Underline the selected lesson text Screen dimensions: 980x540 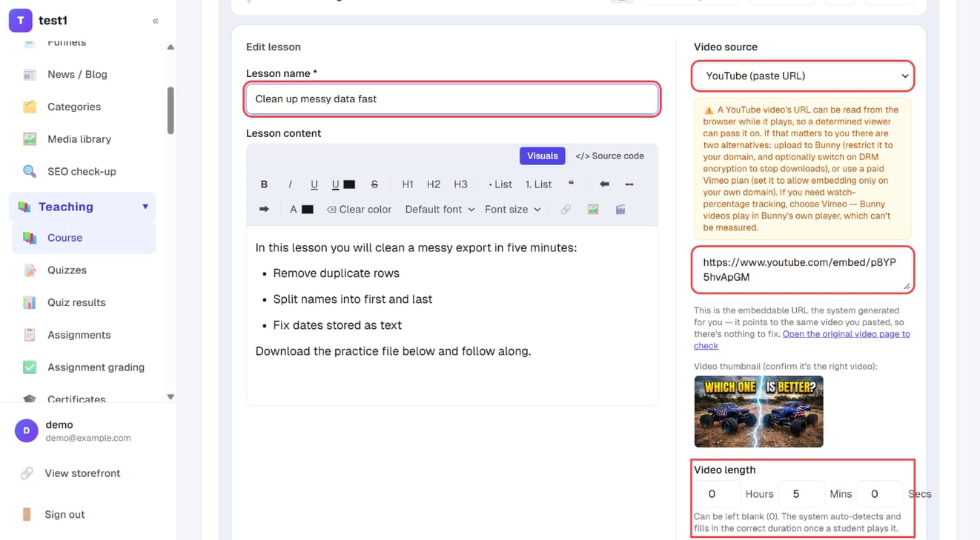(x=314, y=184)
